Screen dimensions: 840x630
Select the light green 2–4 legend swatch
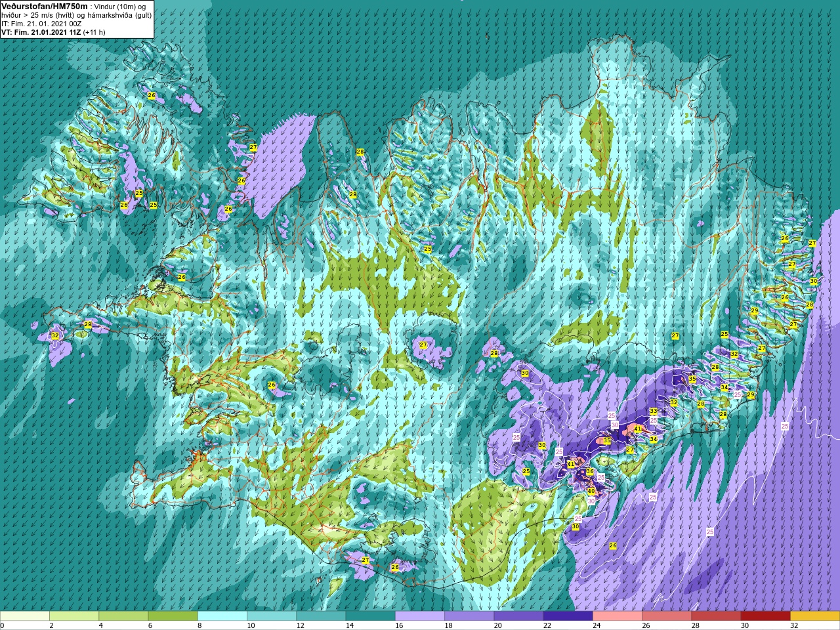pos(74,616)
